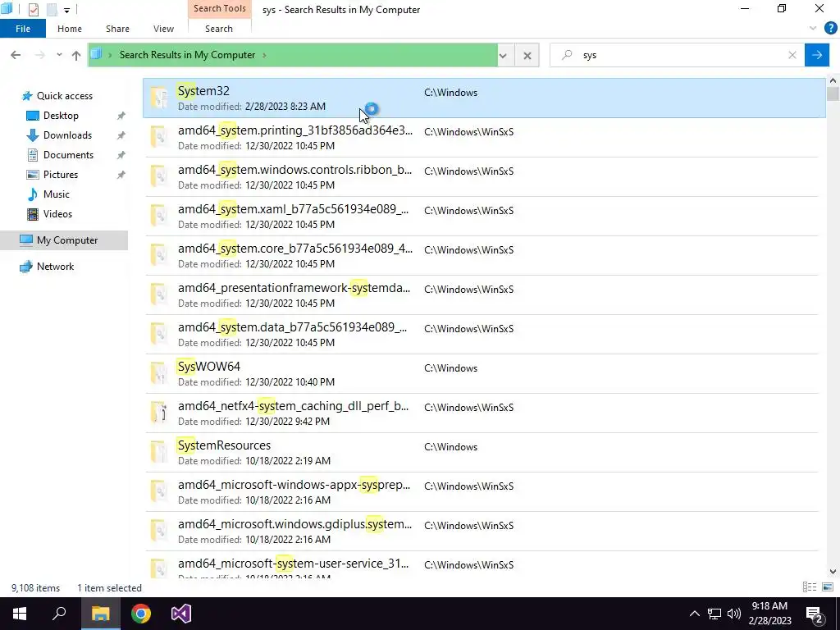
Task: Switch to the large thumbnails view icon
Action: 828,587
